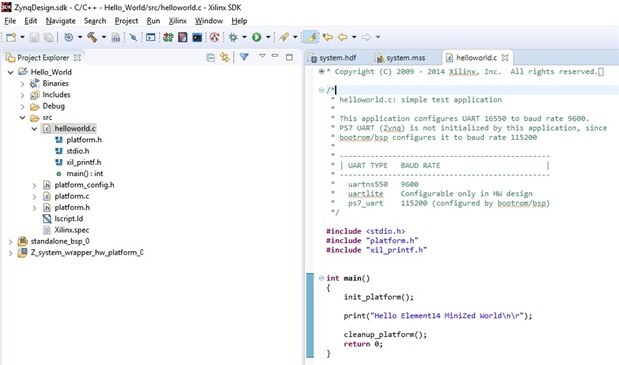Click the Last Edit Location icon
The width and height of the screenshot is (619, 365).
click(x=327, y=37)
